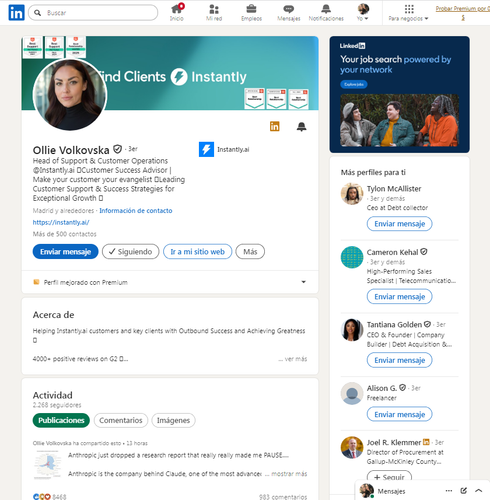Click Ir a mi sitio web button
This screenshot has height=500, width=490.
pos(198,252)
